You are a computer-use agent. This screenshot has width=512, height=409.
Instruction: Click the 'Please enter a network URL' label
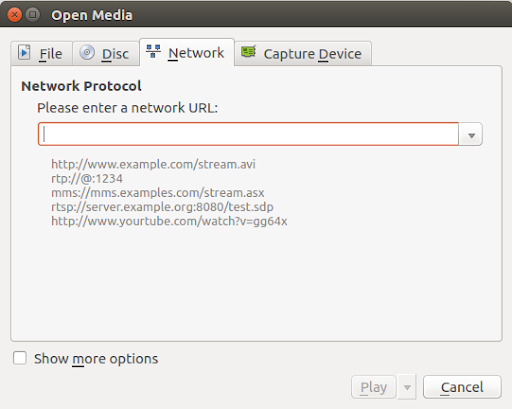[x=127, y=108]
